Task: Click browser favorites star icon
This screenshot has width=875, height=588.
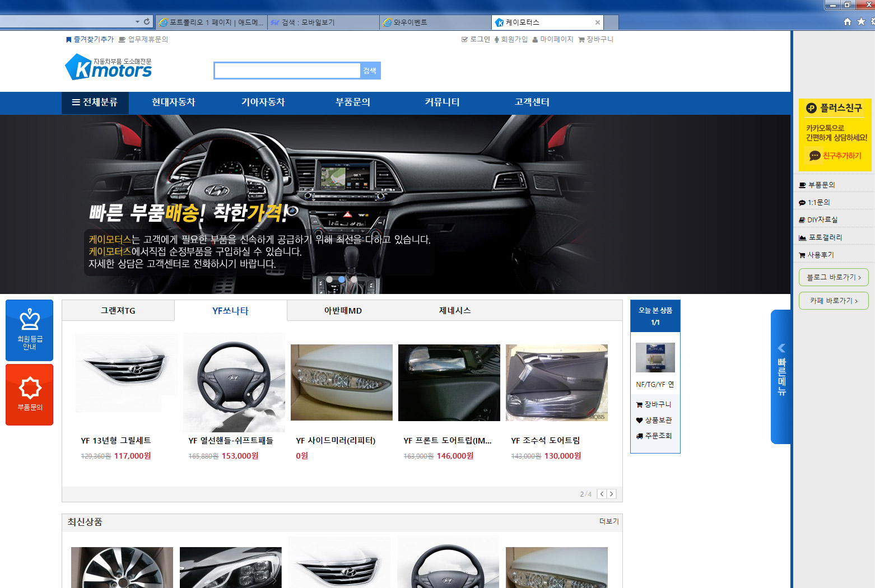Action: 861,21
